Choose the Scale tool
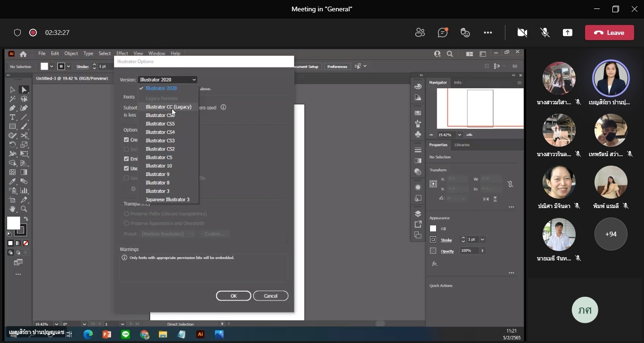The image size is (644, 343). tap(24, 145)
